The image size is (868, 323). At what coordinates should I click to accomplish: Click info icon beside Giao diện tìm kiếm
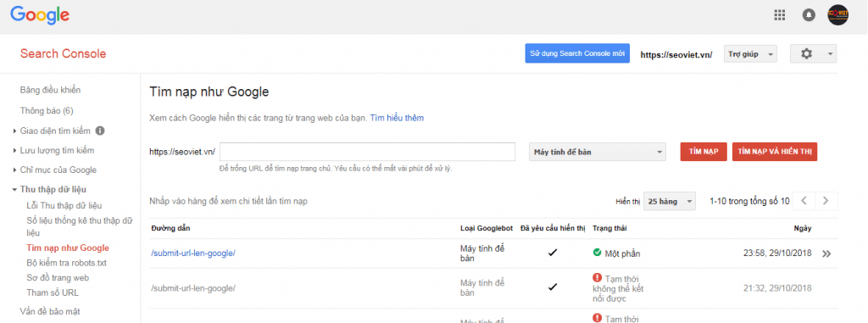[100, 131]
